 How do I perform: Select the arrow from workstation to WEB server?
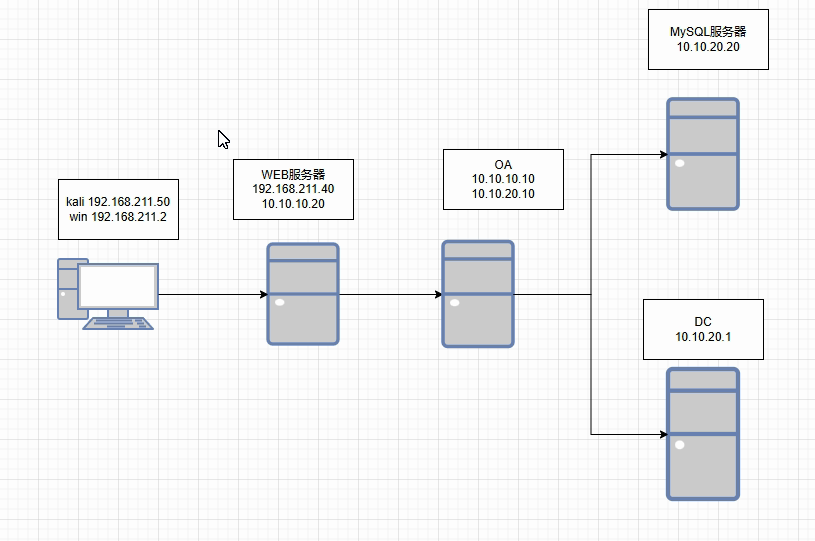pos(212,295)
